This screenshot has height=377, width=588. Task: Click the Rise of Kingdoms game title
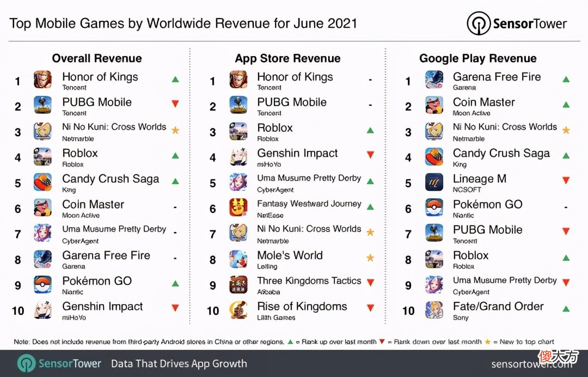pyautogui.click(x=302, y=307)
